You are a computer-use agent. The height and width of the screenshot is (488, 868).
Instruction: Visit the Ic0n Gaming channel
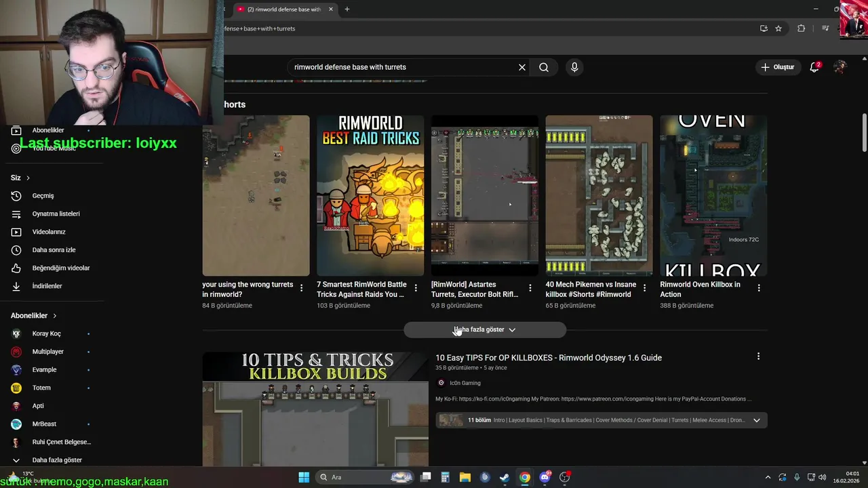tap(465, 383)
